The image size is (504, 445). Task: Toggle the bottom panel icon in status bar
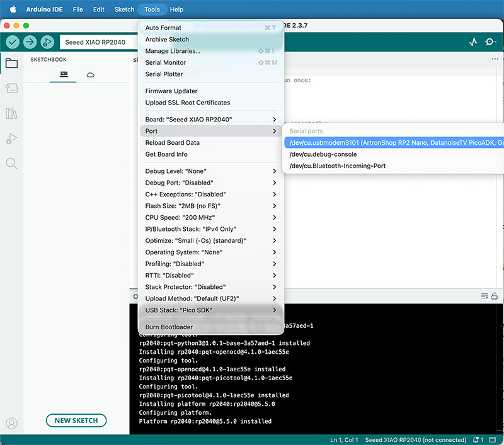pos(492,439)
